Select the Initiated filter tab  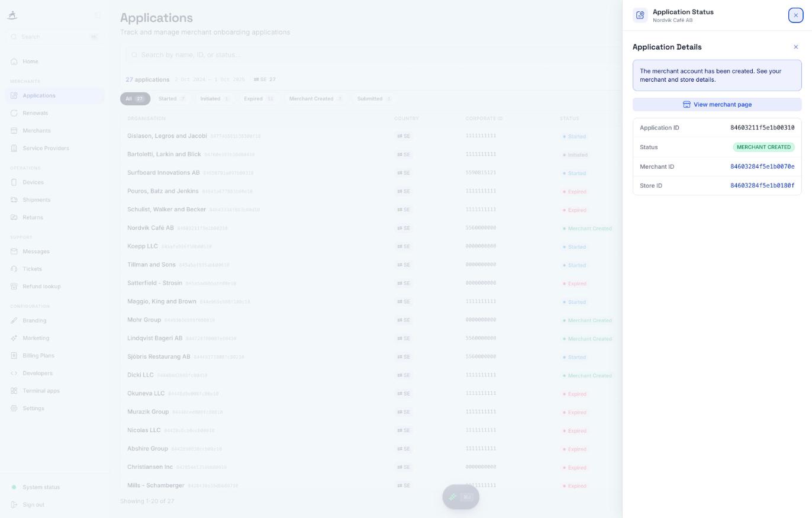pyautogui.click(x=215, y=99)
